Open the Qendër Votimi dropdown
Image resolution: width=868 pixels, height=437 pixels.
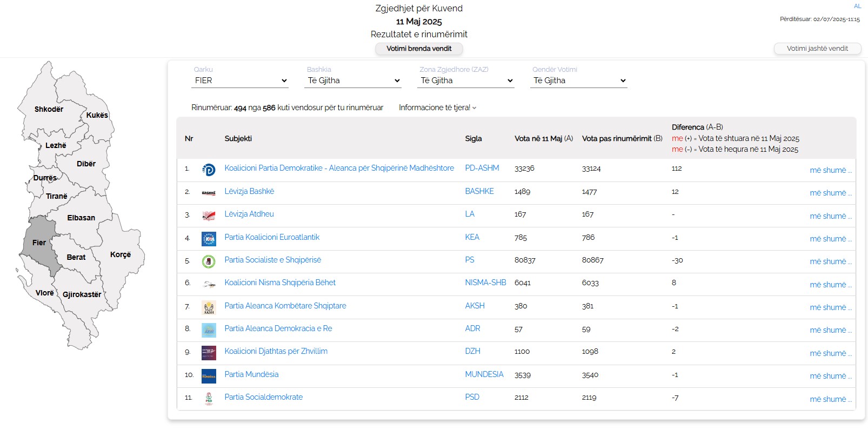coord(579,80)
